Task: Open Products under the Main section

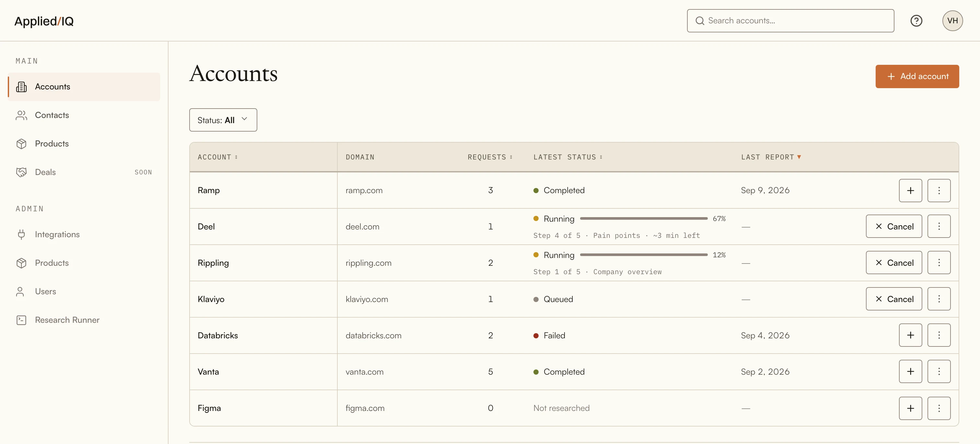Action: pyautogui.click(x=84, y=144)
